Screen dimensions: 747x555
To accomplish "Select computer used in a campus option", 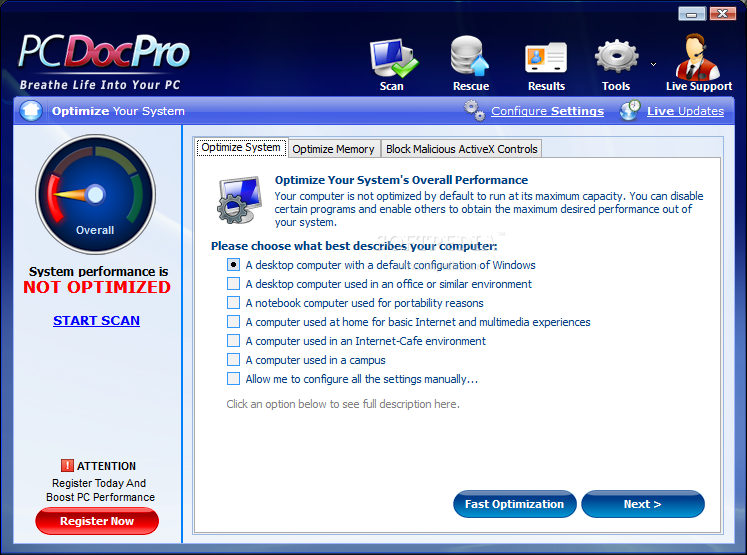I will click(306, 360).
